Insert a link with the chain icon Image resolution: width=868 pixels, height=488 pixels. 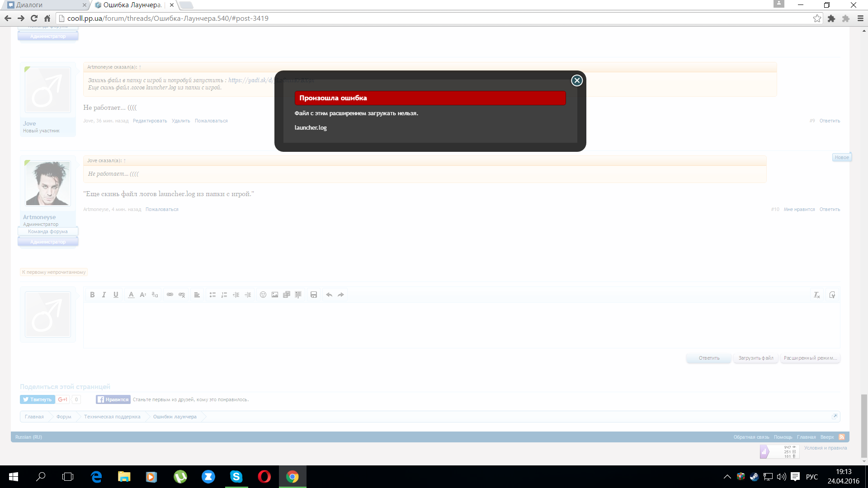point(170,295)
